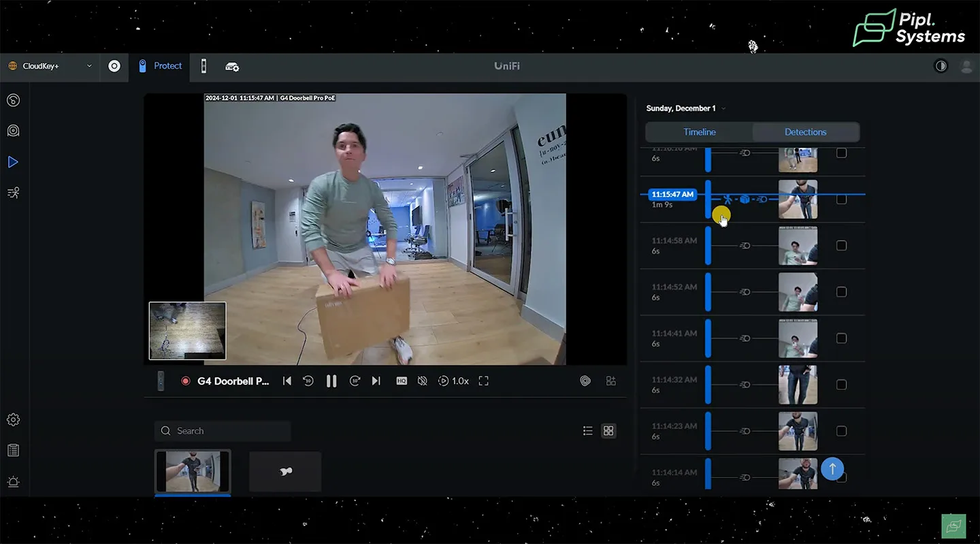The height and width of the screenshot is (544, 980).
Task: Pause the video playback
Action: (331, 381)
